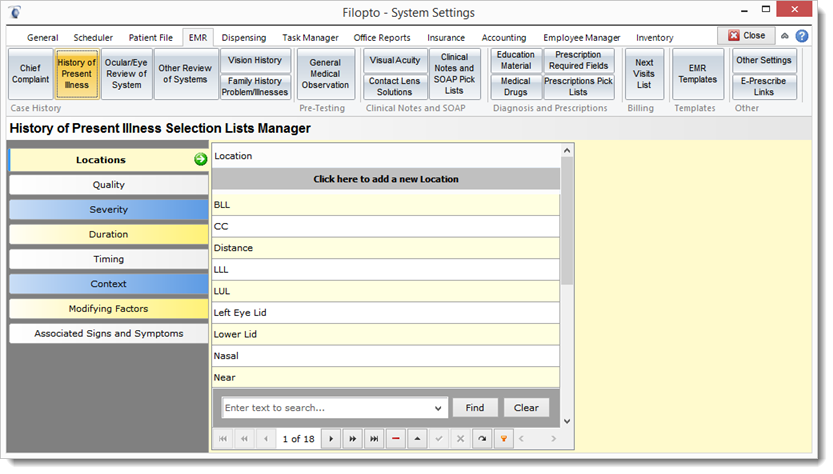
Task: Open Family History Problem/Illnesses
Action: tap(255, 87)
